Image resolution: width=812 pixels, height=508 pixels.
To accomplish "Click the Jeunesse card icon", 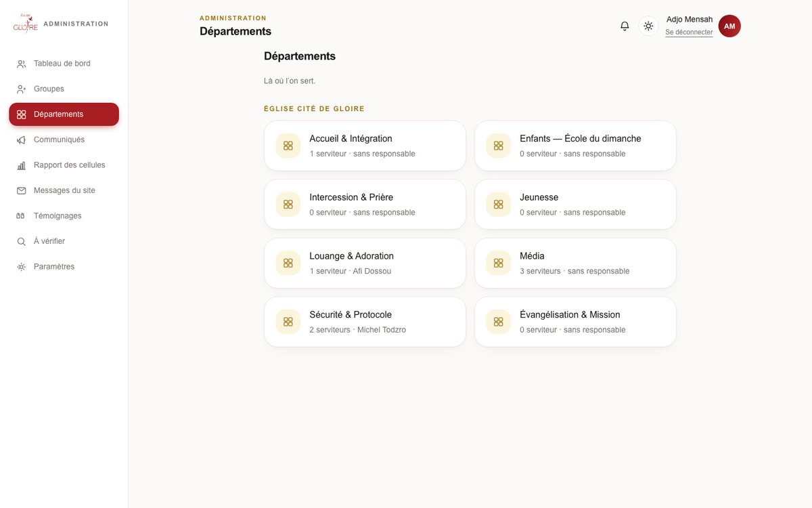I will tap(499, 205).
